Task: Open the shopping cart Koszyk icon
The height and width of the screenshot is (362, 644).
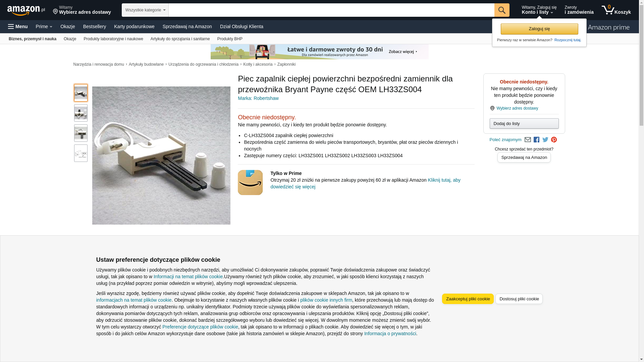Action: point(616,10)
